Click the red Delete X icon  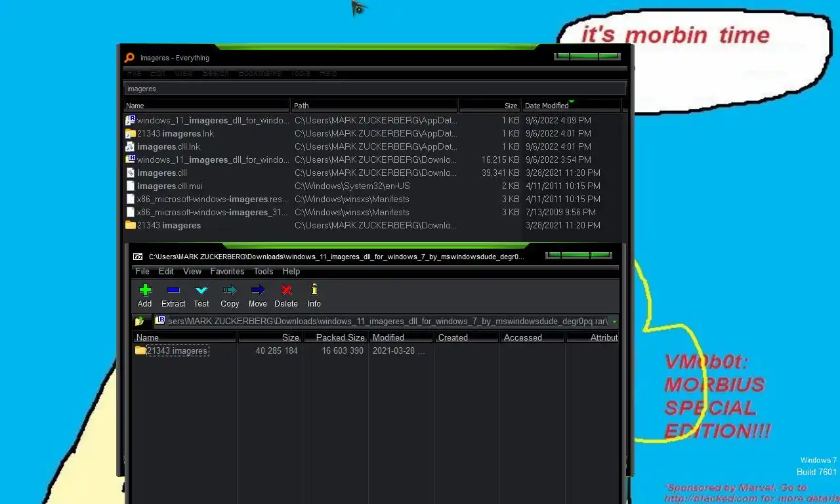286,290
